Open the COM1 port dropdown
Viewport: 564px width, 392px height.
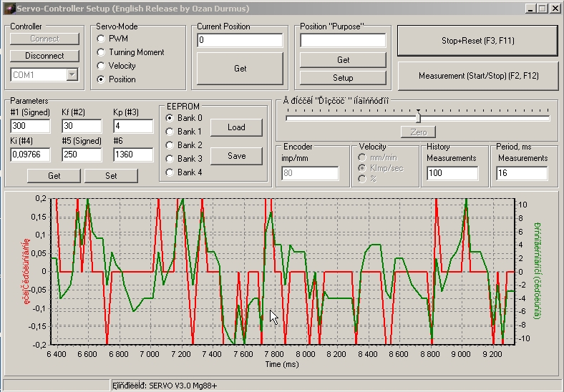click(x=72, y=74)
